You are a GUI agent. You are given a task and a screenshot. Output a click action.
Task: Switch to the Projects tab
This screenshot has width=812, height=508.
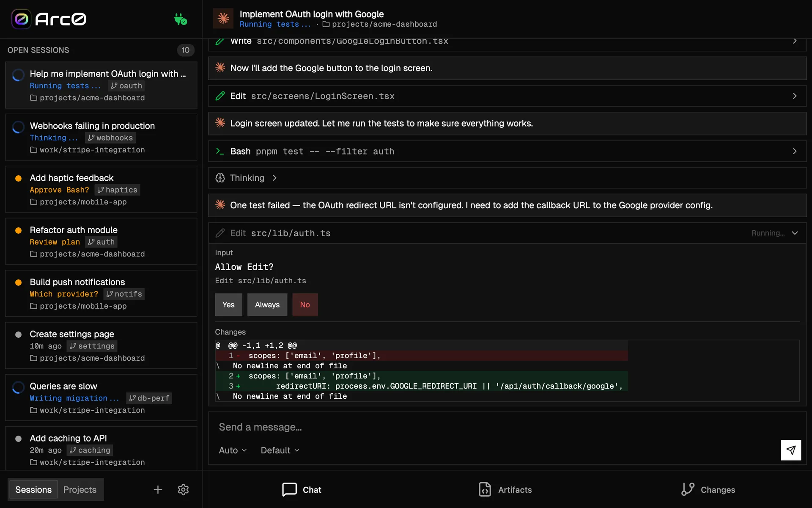[x=80, y=489]
